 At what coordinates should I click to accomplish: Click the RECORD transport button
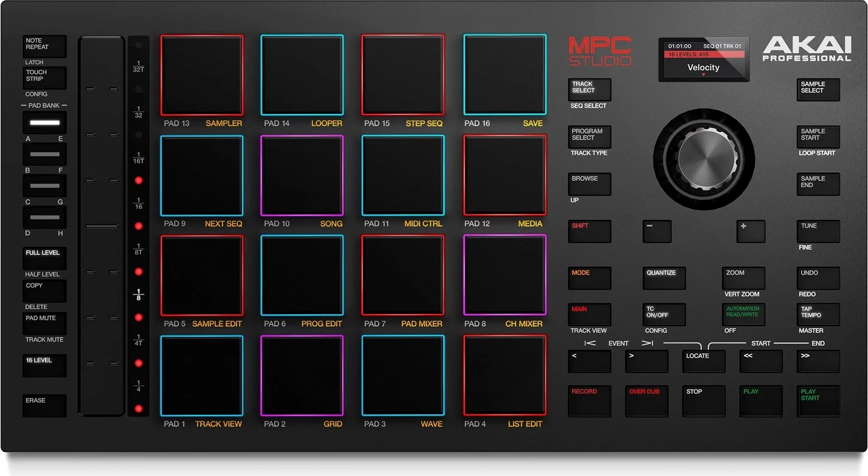[590, 402]
